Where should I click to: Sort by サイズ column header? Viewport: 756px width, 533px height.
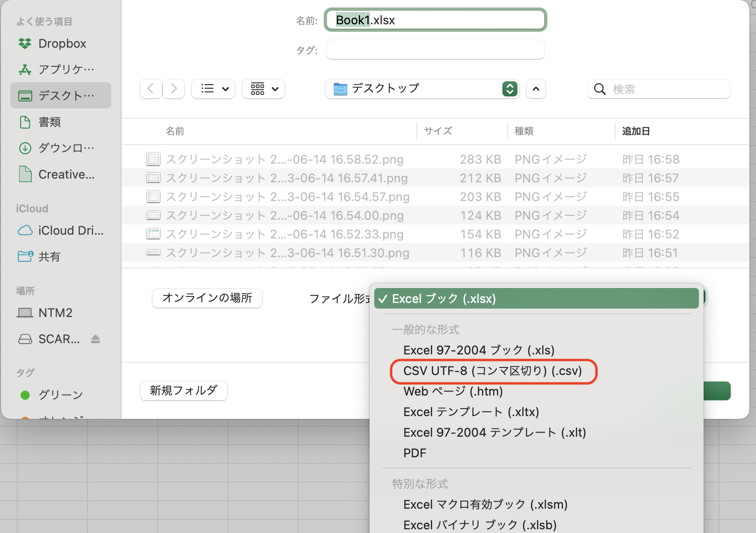(x=438, y=131)
